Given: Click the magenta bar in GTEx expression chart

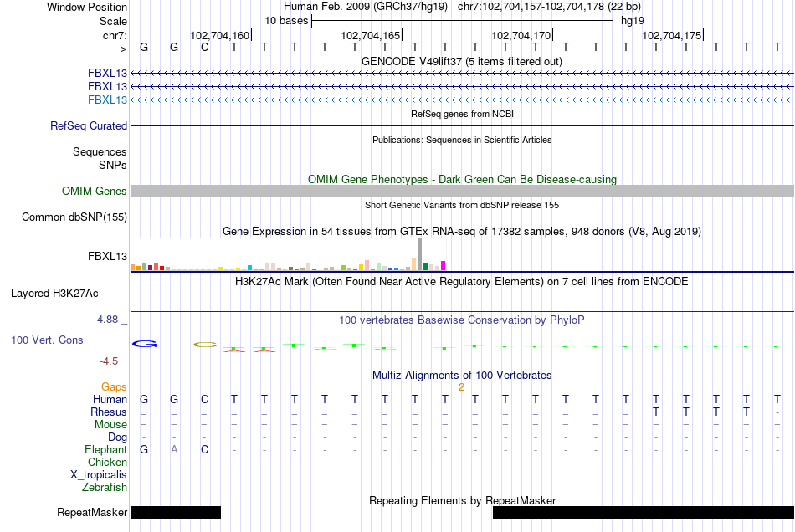Looking at the screenshot, I should [444, 265].
